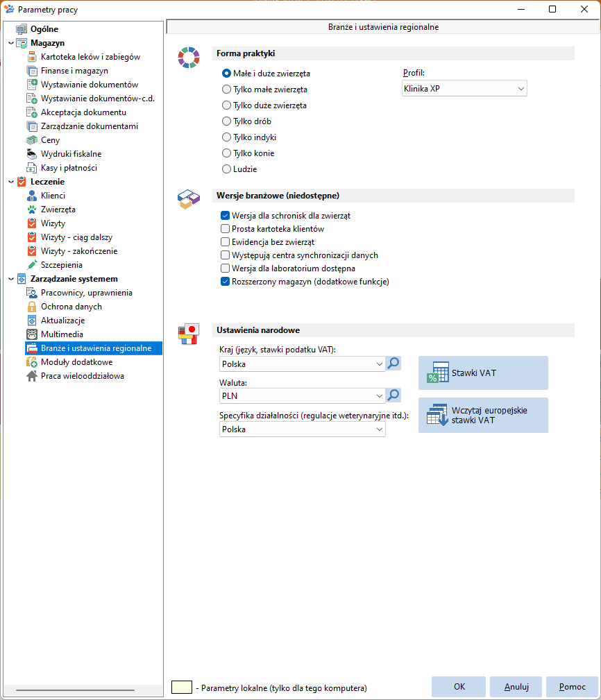Toggle Ewidencja bez zwierząt checkbox
Image resolution: width=601 pixels, height=700 pixels.
click(x=225, y=242)
